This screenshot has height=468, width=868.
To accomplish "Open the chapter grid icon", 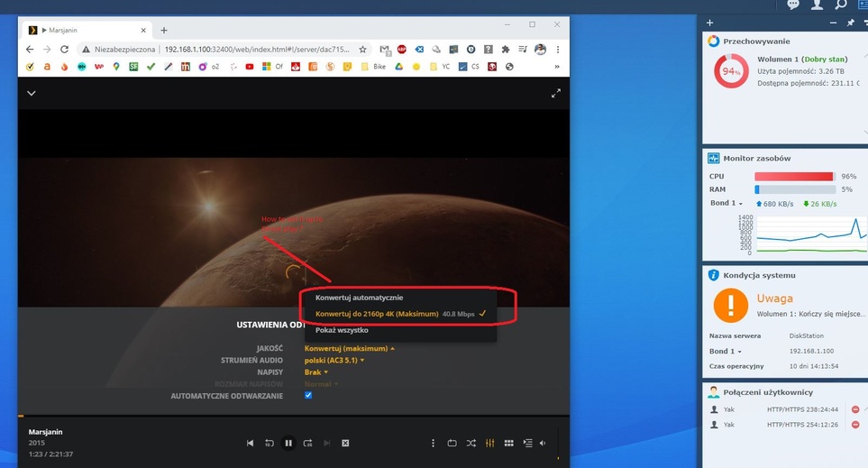I will click(x=508, y=443).
